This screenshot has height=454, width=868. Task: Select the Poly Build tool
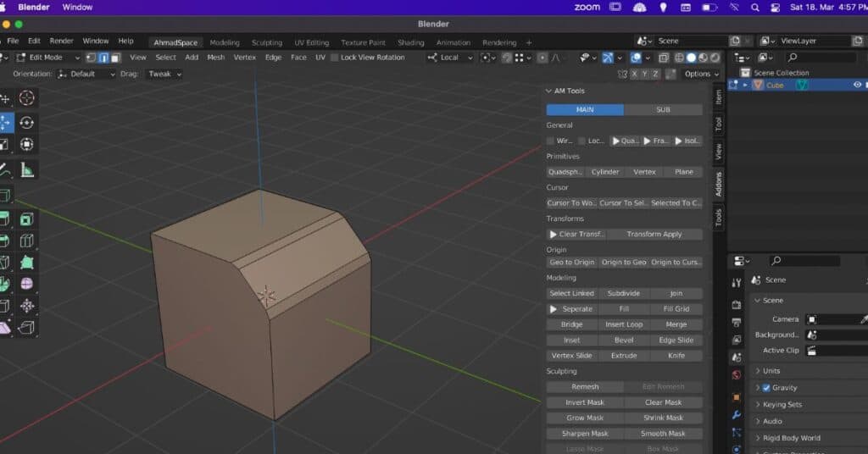tap(26, 263)
